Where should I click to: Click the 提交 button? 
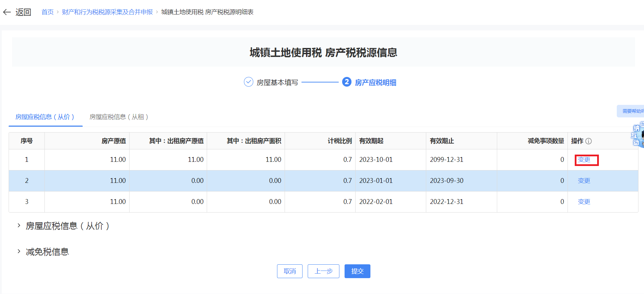pyautogui.click(x=357, y=271)
